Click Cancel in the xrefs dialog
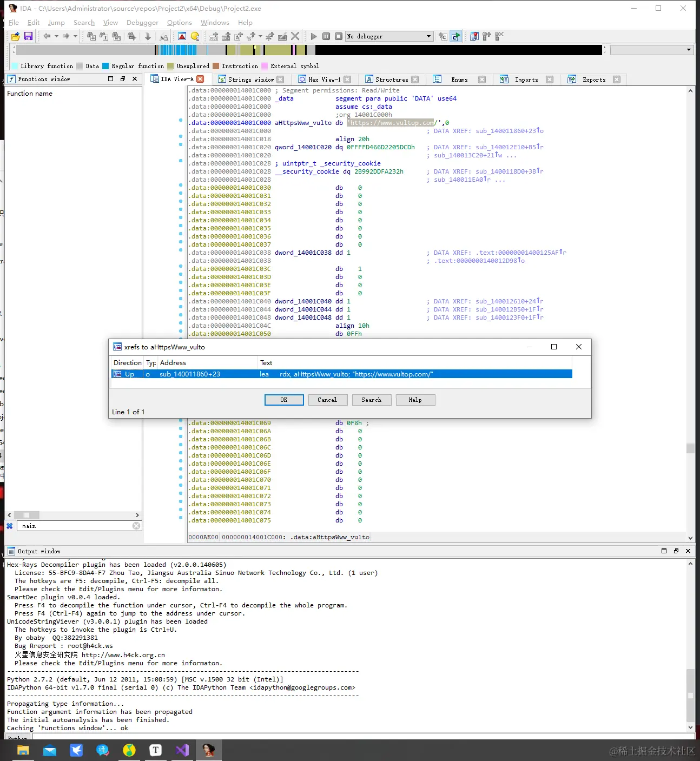 (327, 400)
